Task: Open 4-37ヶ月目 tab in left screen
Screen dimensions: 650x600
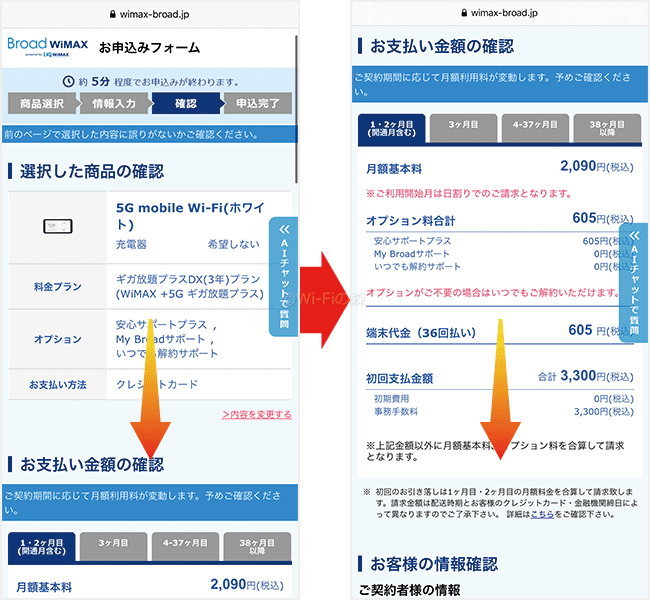Action: click(x=185, y=547)
